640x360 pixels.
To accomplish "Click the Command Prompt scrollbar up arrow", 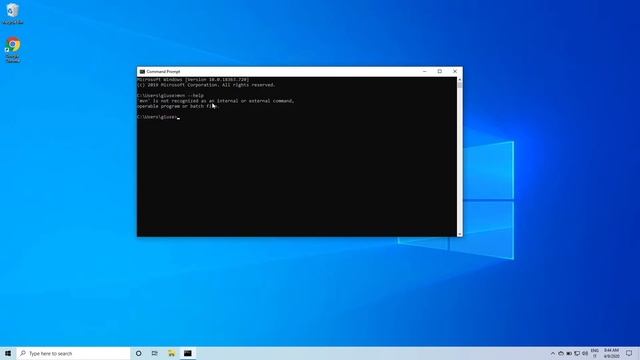I will tap(460, 80).
